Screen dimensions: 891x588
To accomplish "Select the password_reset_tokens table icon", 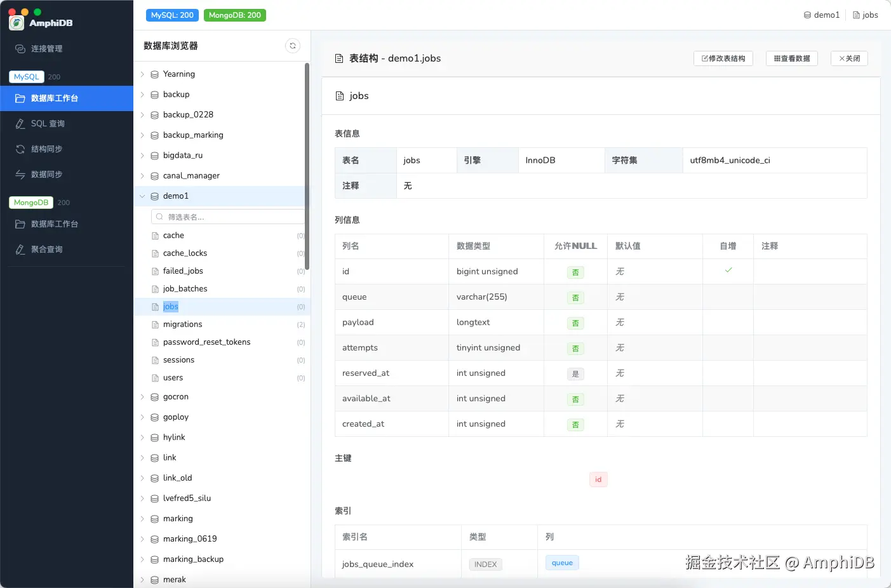I will pyautogui.click(x=155, y=342).
